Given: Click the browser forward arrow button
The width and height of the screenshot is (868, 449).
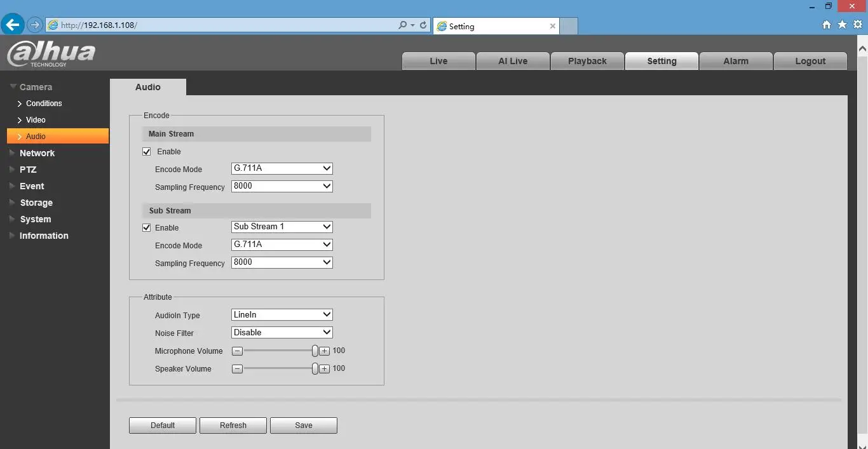Looking at the screenshot, I should click(x=35, y=25).
